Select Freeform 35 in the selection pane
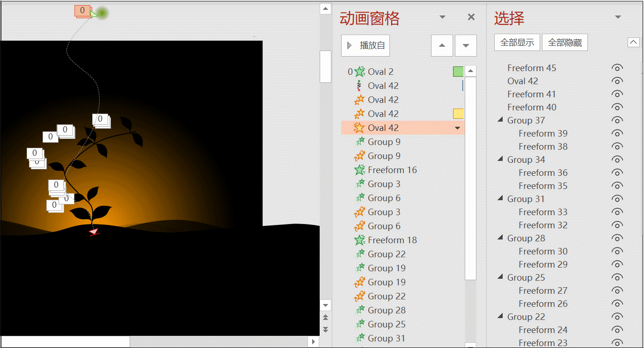This screenshot has width=644, height=348. 543,186
